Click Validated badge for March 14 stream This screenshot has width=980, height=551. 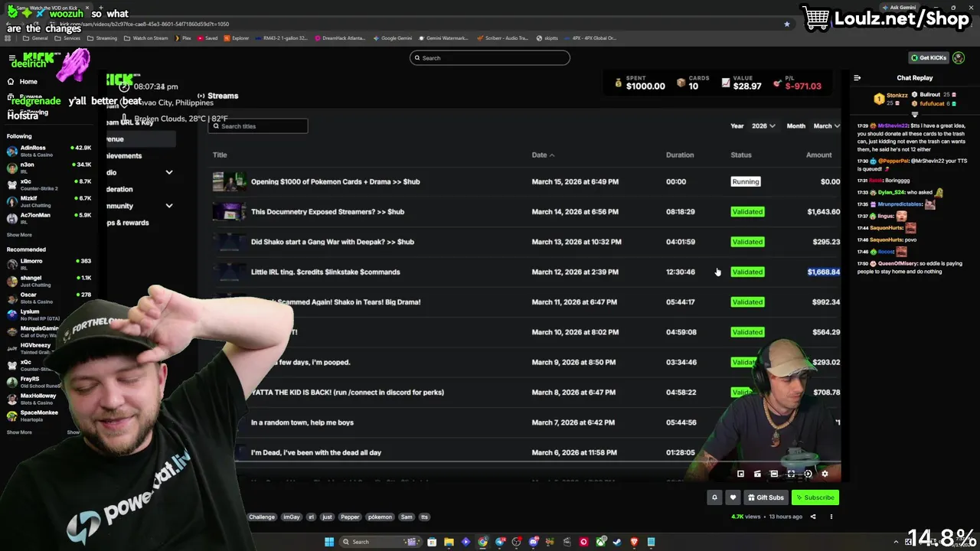pos(747,212)
